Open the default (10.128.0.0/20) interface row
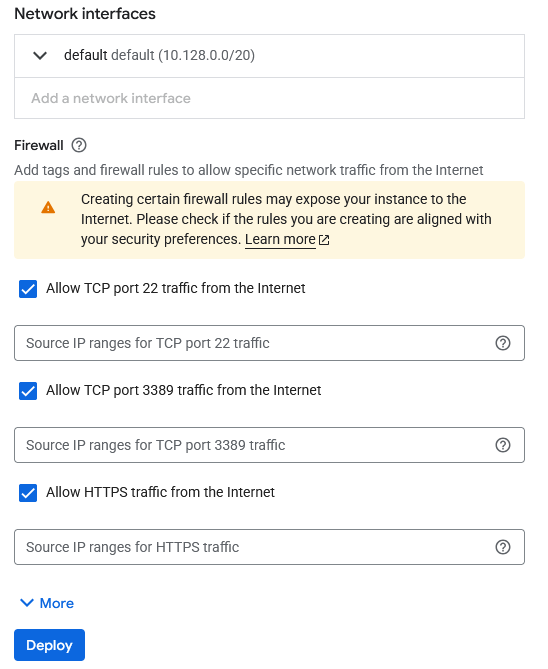The width and height of the screenshot is (548, 669). (269, 56)
